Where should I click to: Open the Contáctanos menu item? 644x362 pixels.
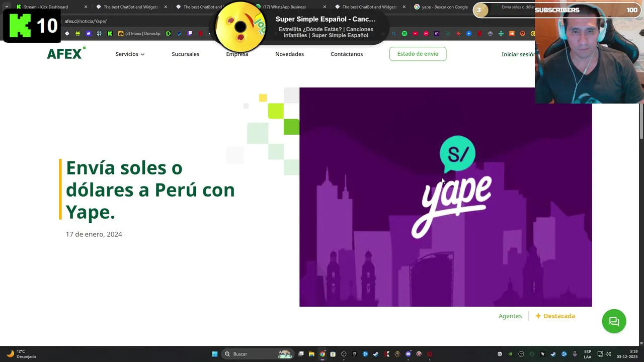point(347,54)
